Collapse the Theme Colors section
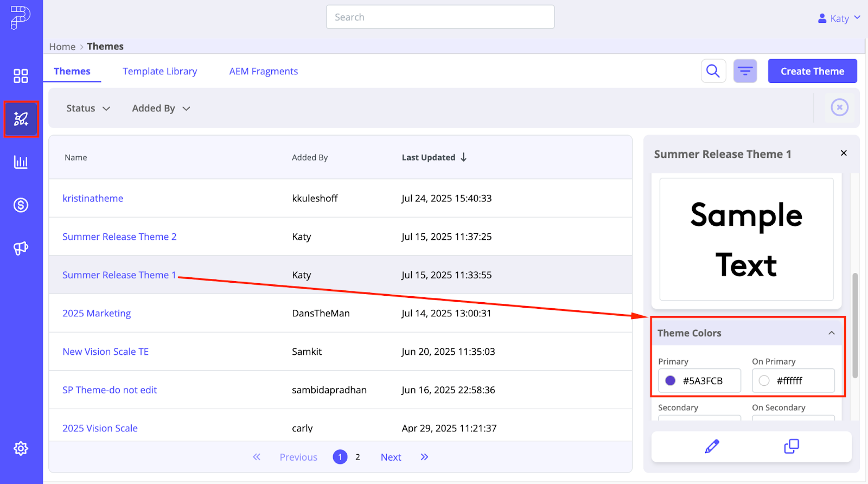 click(x=831, y=333)
